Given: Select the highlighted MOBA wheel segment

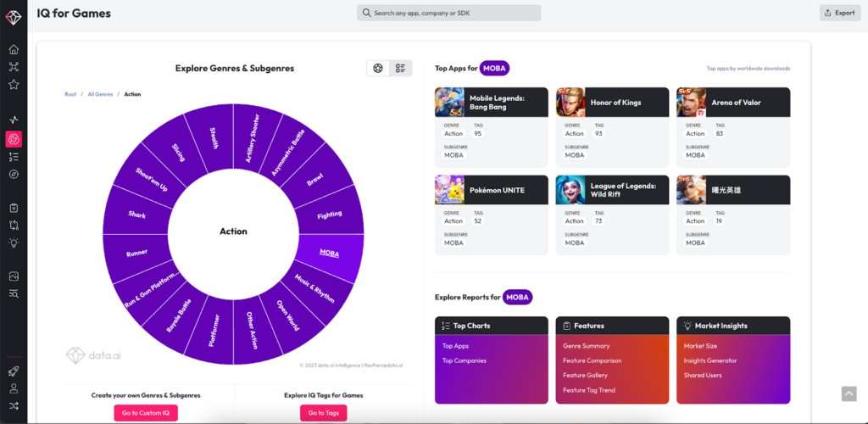Looking at the screenshot, I should click(330, 253).
